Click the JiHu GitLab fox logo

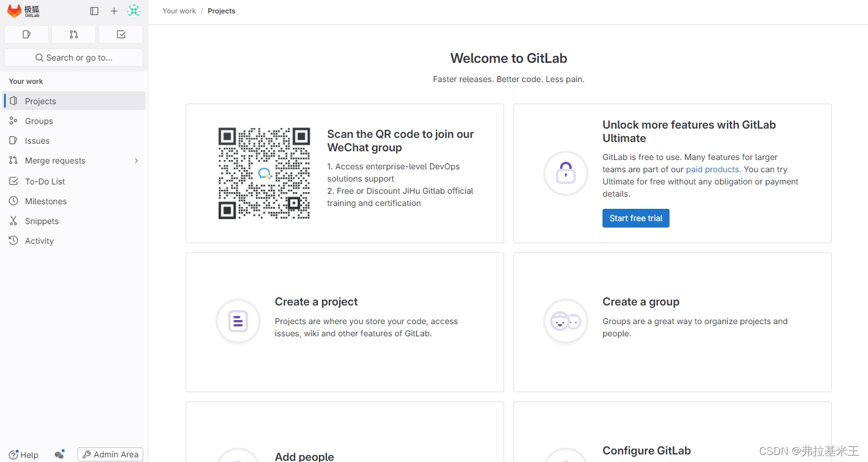click(x=23, y=11)
